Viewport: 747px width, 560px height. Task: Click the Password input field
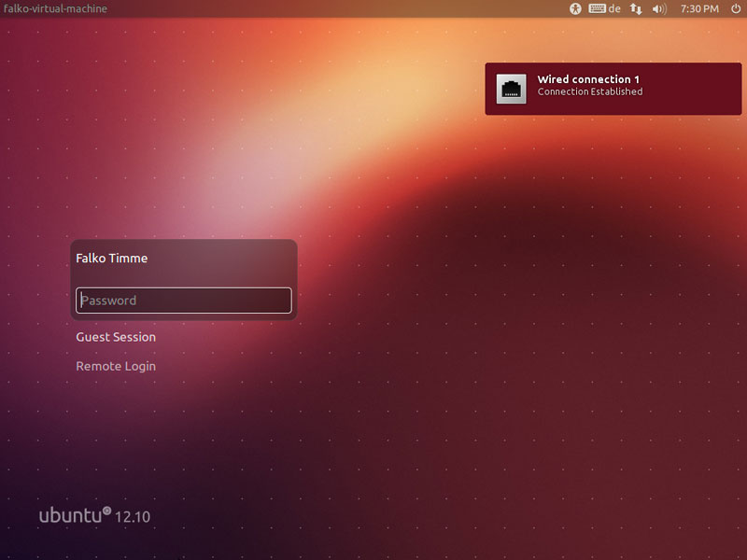[x=184, y=300]
